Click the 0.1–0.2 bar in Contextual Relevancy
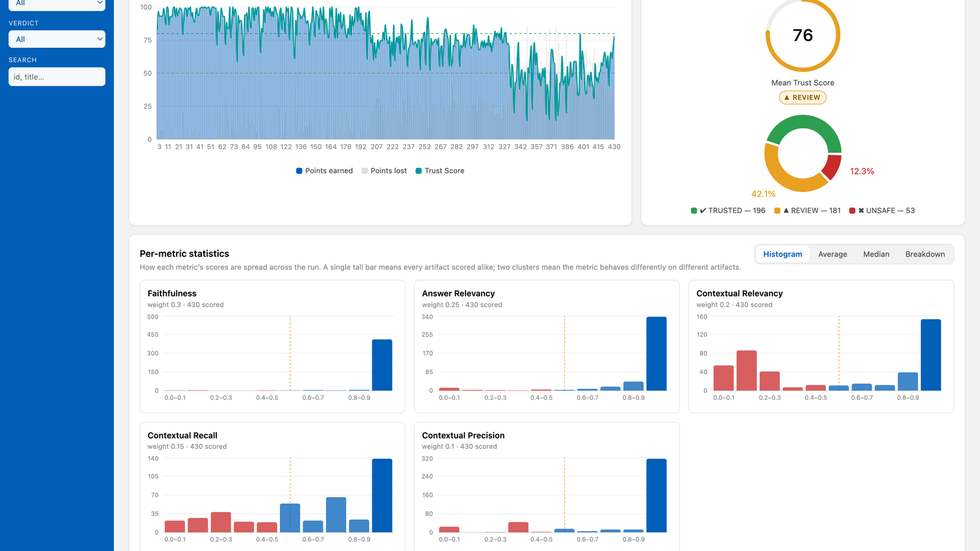 tap(746, 370)
